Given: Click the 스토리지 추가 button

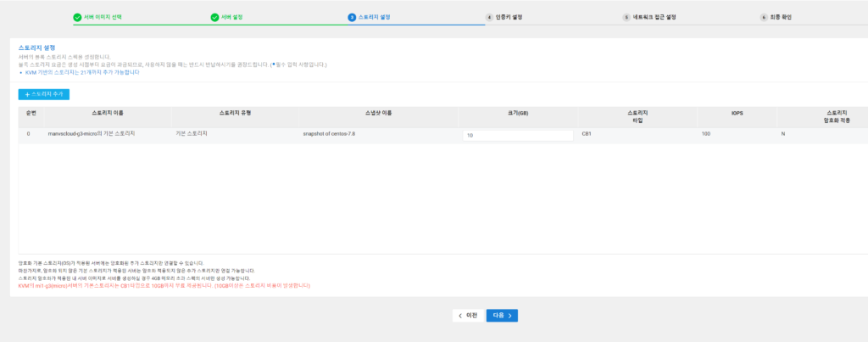Looking at the screenshot, I should click(44, 94).
